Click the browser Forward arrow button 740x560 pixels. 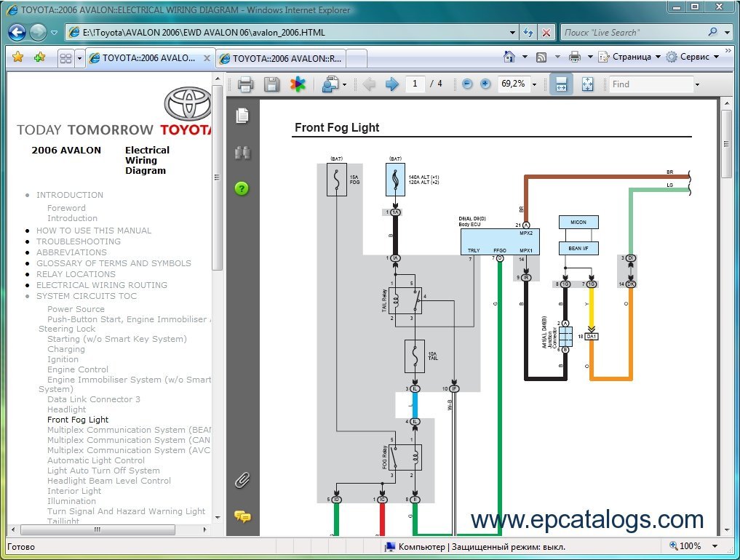click(x=39, y=33)
